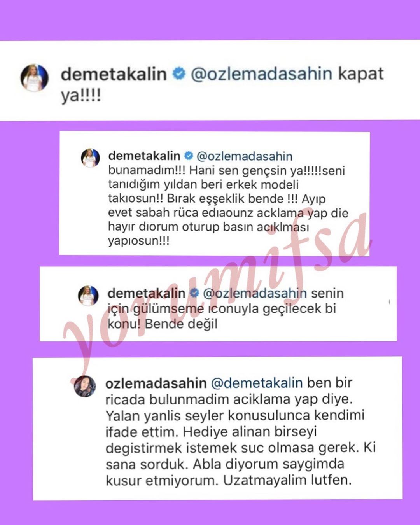Viewport: 420px width, 525px height.
Task: Select 'basın acıklması yapıosun!!!' comment text
Action: [208, 233]
